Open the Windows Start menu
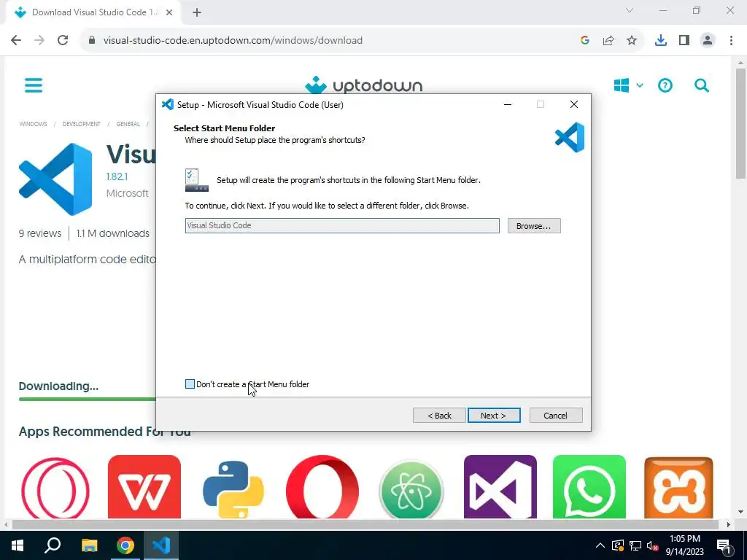The width and height of the screenshot is (747, 560). pyautogui.click(x=18, y=545)
